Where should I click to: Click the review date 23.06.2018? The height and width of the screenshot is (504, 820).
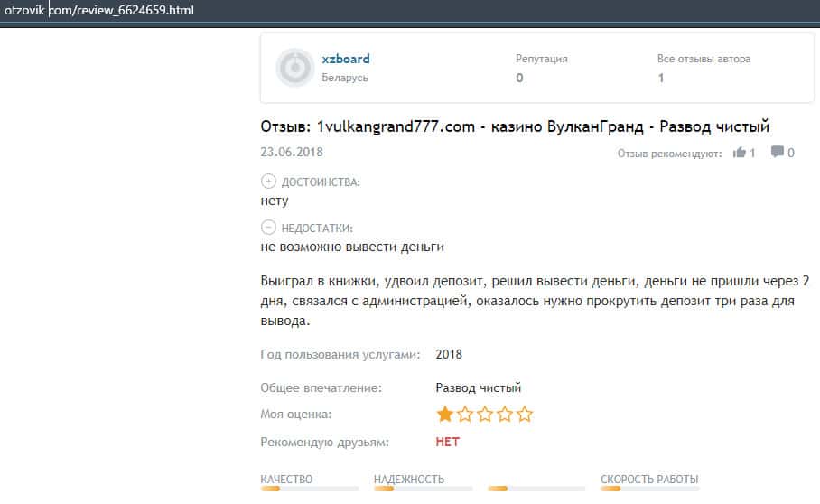click(291, 152)
